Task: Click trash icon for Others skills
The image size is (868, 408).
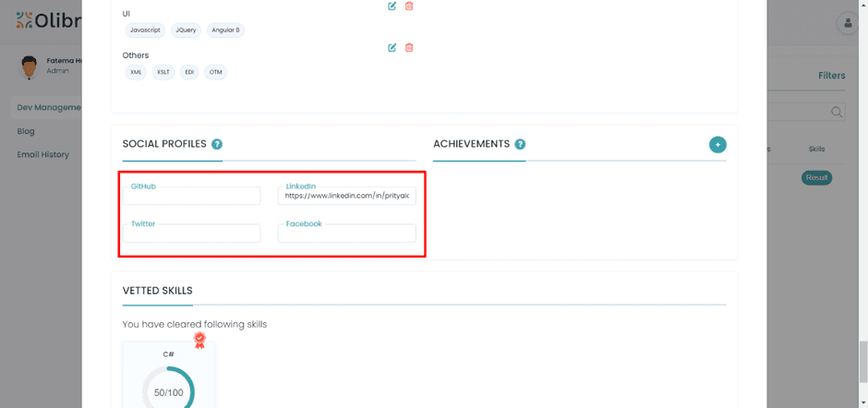Action: point(409,48)
